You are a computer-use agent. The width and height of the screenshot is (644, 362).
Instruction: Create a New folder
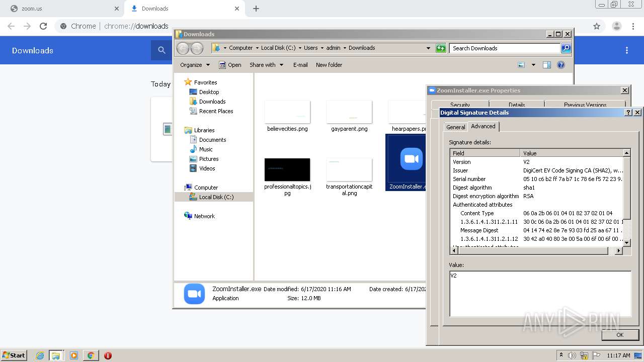click(329, 65)
